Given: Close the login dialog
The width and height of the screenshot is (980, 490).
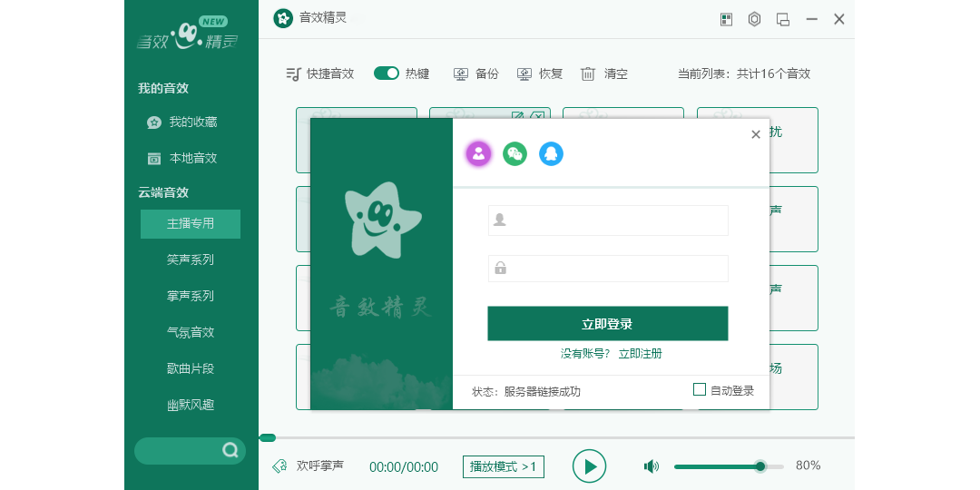Looking at the screenshot, I should point(756,134).
